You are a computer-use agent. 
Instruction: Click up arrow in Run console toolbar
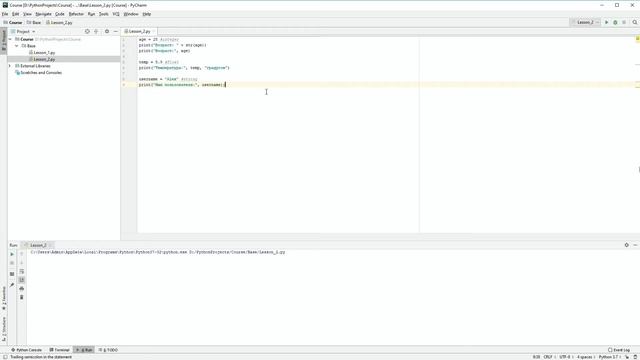(22, 254)
